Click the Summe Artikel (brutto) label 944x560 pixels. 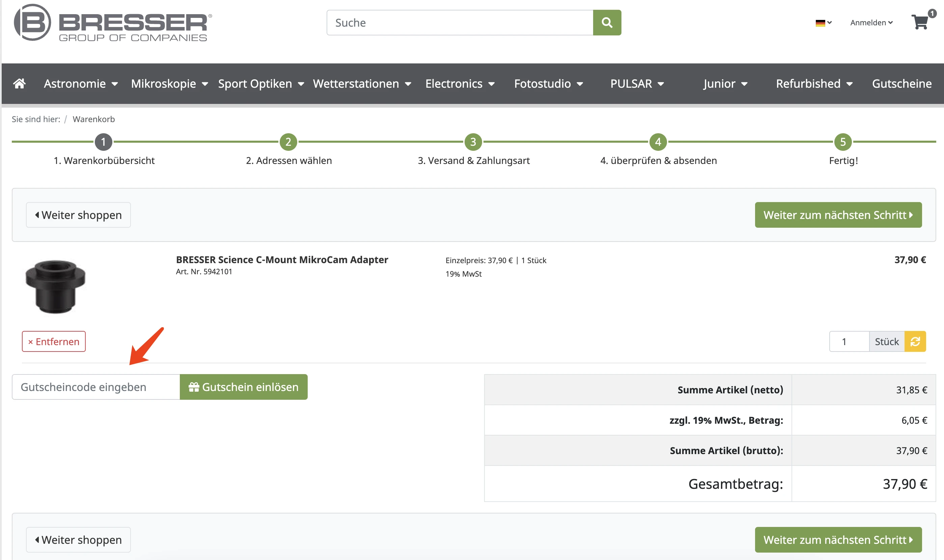pyautogui.click(x=726, y=451)
